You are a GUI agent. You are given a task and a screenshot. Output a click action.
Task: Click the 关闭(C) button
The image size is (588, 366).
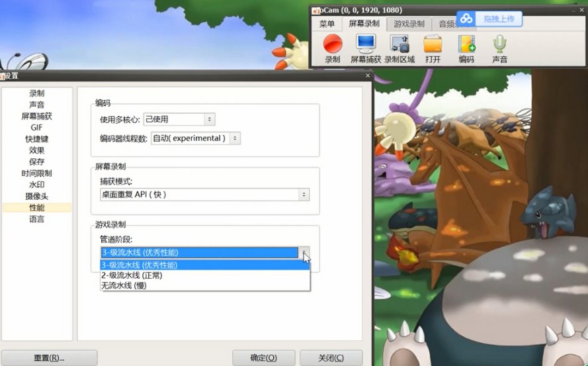pos(331,358)
